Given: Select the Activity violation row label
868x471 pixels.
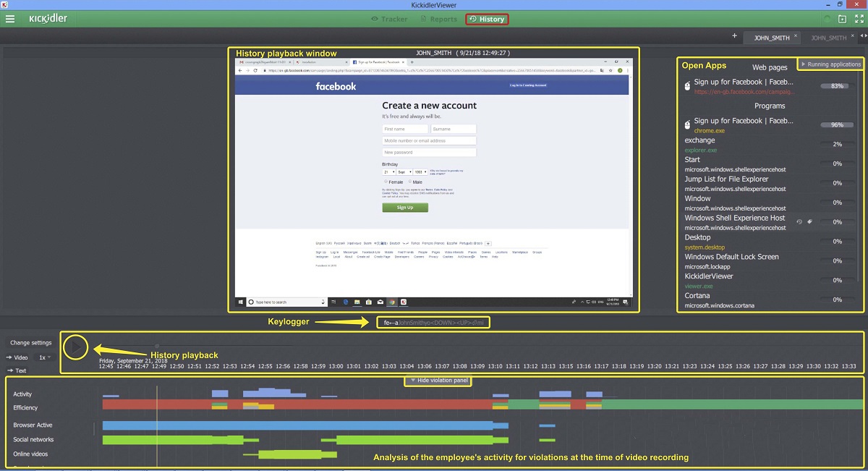Looking at the screenshot, I should 22,394.
